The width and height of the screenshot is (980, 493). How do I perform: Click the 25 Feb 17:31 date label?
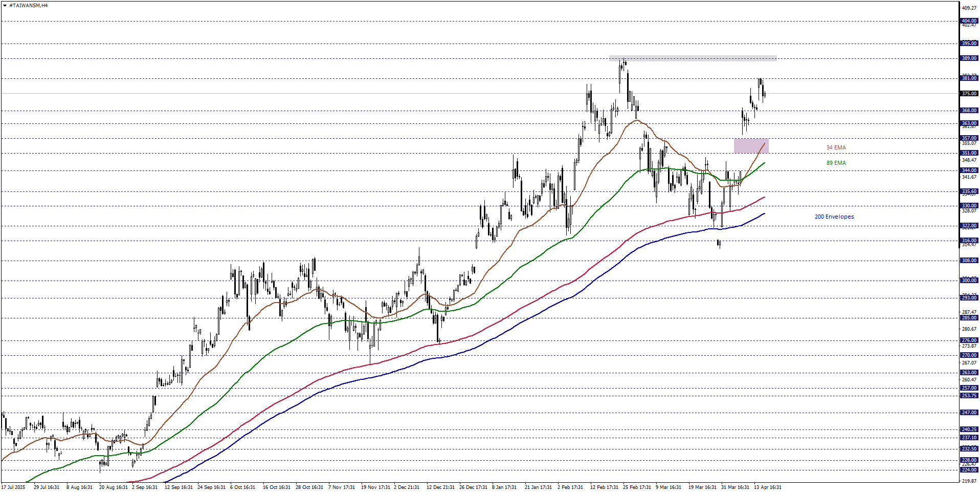click(x=637, y=487)
